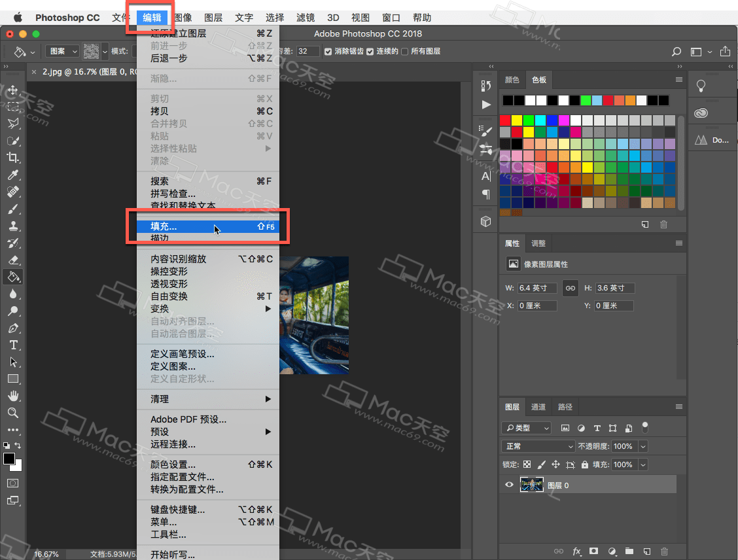
Task: Select the Healing Brush tool
Action: (13, 192)
